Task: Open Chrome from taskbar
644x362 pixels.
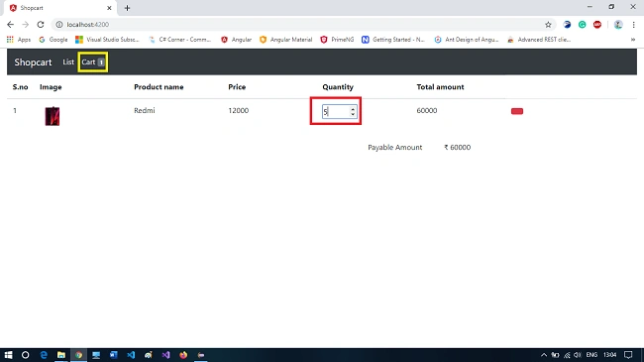Action: coord(78,355)
